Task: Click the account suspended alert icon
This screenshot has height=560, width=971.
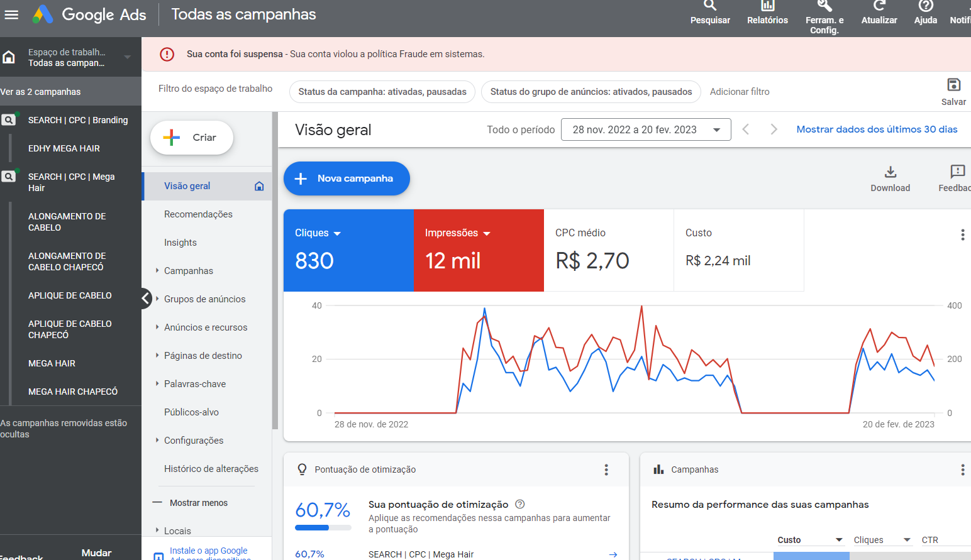Action: 167,54
